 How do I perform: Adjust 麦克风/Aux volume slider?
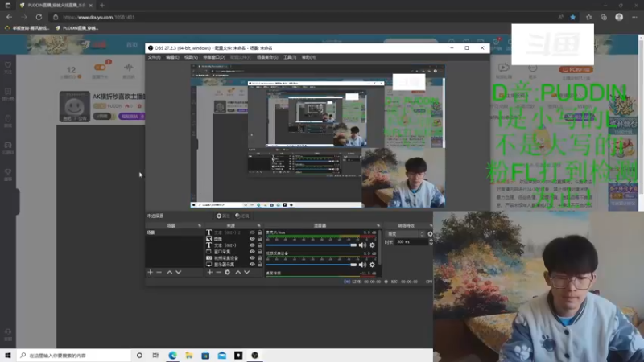coord(312,245)
